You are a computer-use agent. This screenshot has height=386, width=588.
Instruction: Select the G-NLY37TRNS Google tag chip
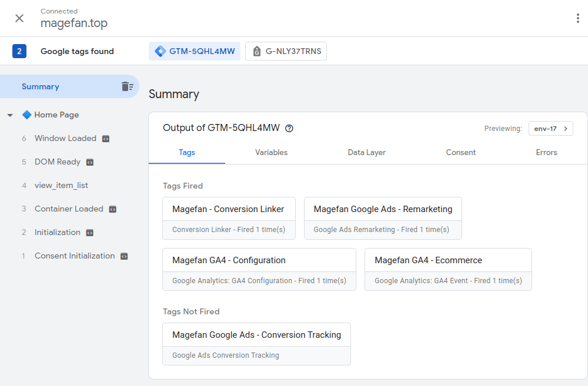tap(286, 51)
